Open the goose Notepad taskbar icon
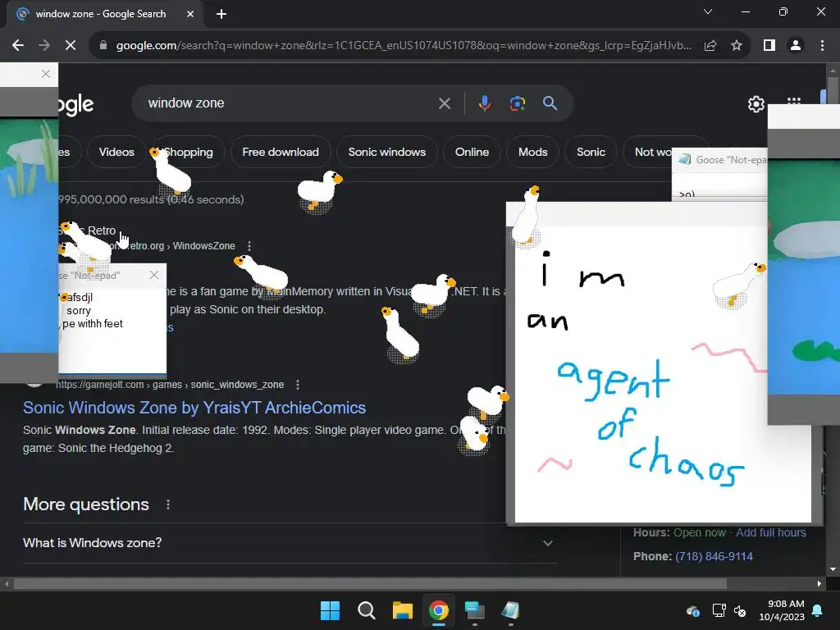 (510, 610)
